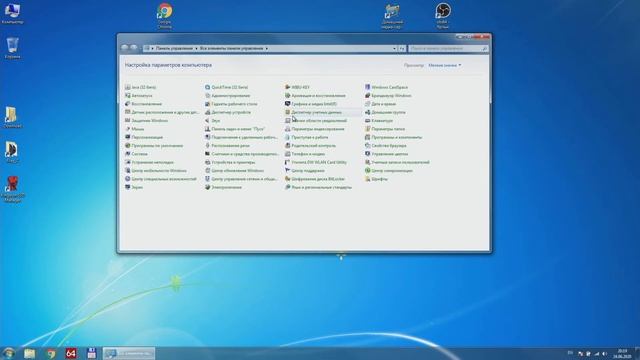Open the QuickTime (32 бита) icon
This screenshot has width=640, height=360.
tap(208, 87)
